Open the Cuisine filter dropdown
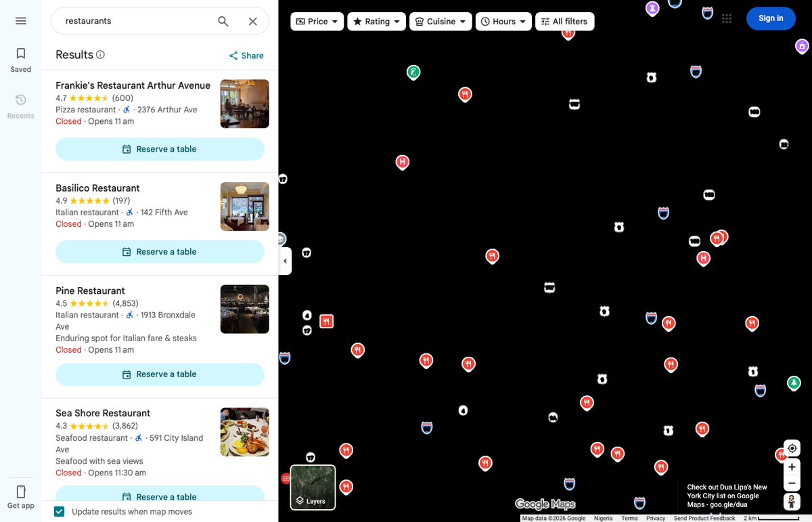Screen dimensions: 812x522 tap(441, 22)
